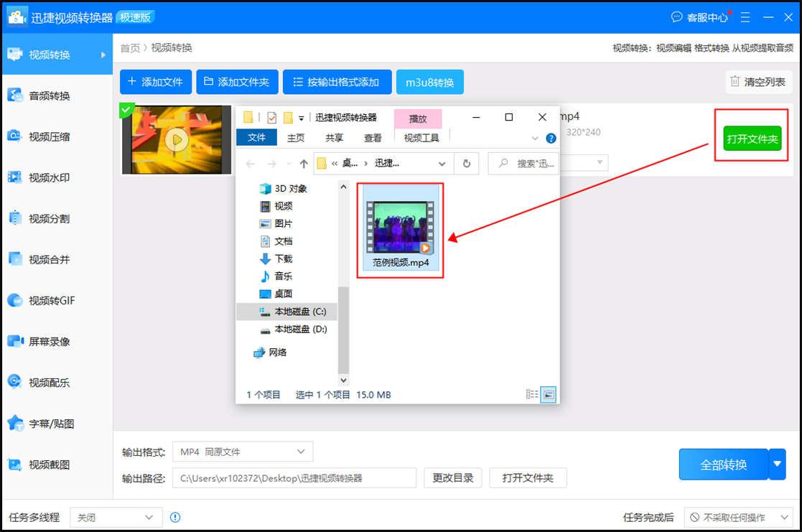Toggle the green checkmark on video thumbnail
This screenshot has height=532, width=802.
click(x=126, y=109)
